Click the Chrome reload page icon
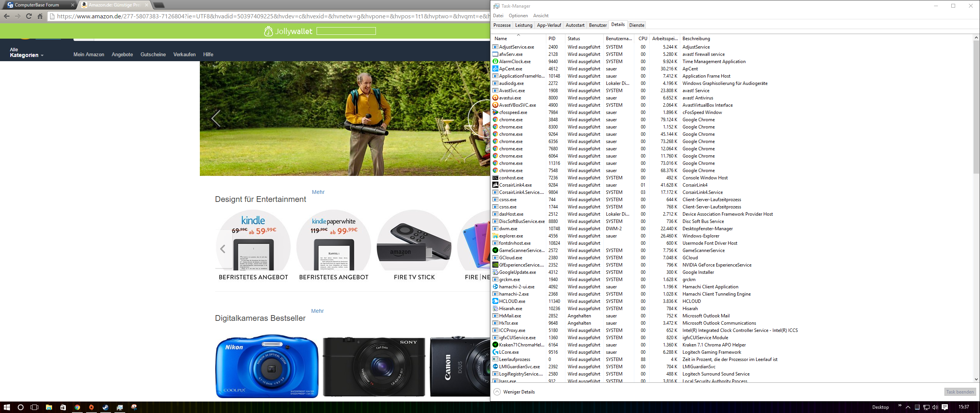Screen dimensions: 980x413 coord(29,16)
